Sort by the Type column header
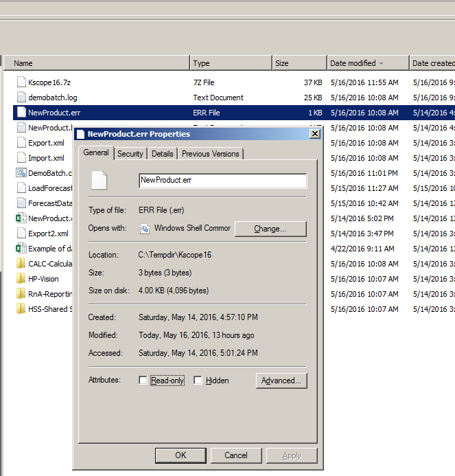Screen dimensions: 455x476 coord(231,63)
